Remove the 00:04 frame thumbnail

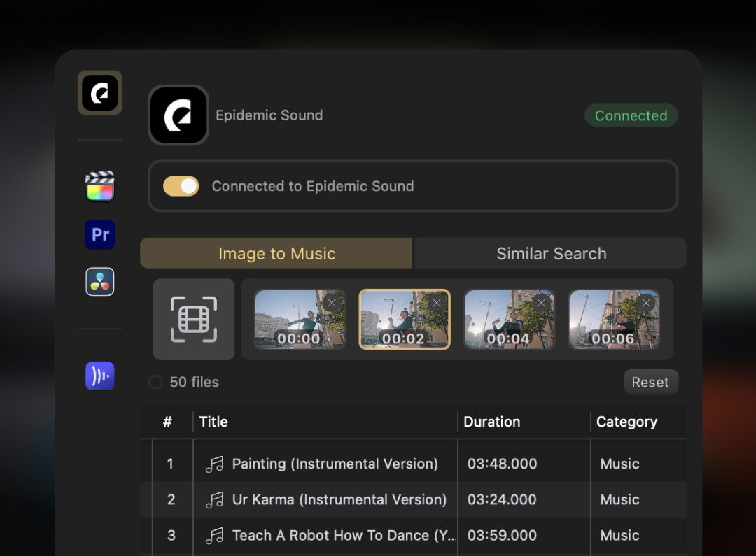point(541,303)
